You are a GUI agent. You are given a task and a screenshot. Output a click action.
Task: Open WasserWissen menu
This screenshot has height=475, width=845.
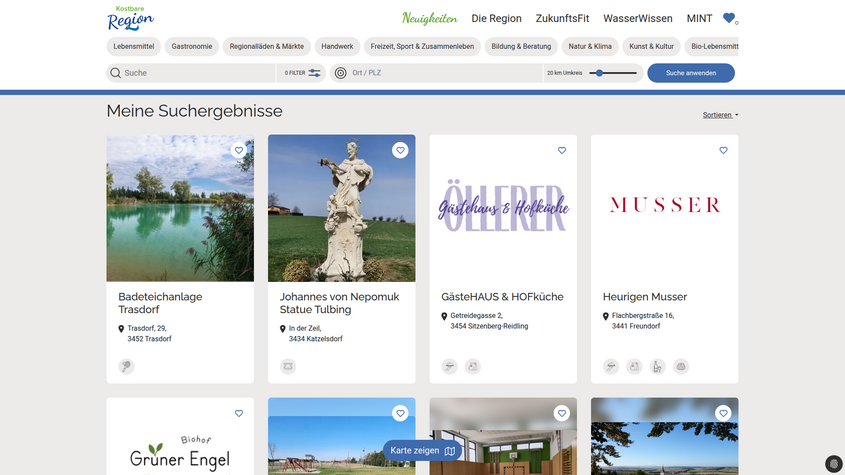[638, 18]
